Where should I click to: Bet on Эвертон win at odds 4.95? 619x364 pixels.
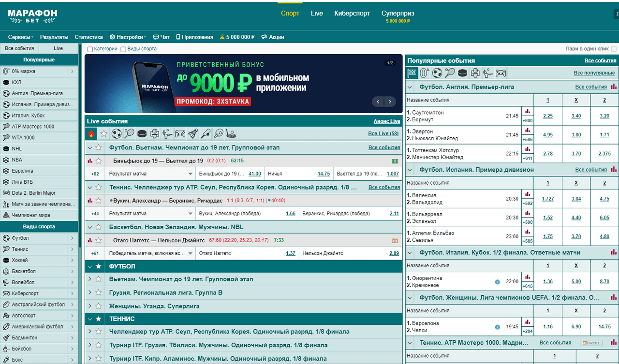tap(548, 135)
